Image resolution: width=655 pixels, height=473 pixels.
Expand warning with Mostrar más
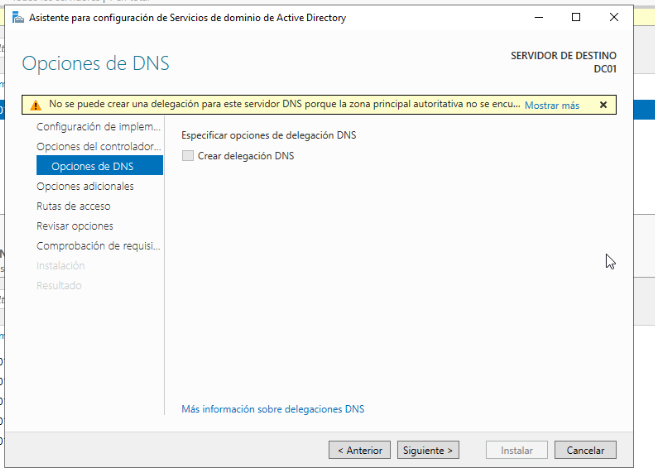tap(552, 105)
